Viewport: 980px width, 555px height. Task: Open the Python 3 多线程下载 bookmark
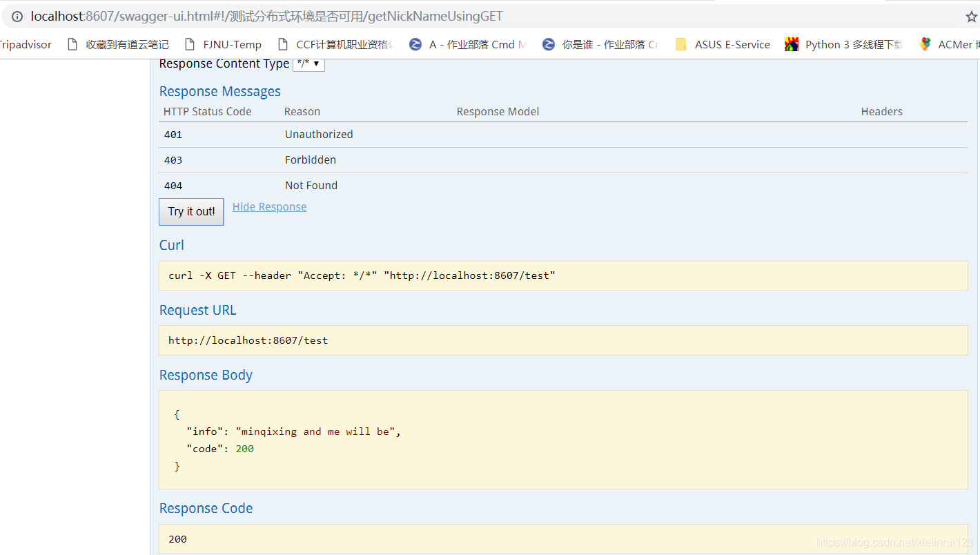[x=844, y=44]
